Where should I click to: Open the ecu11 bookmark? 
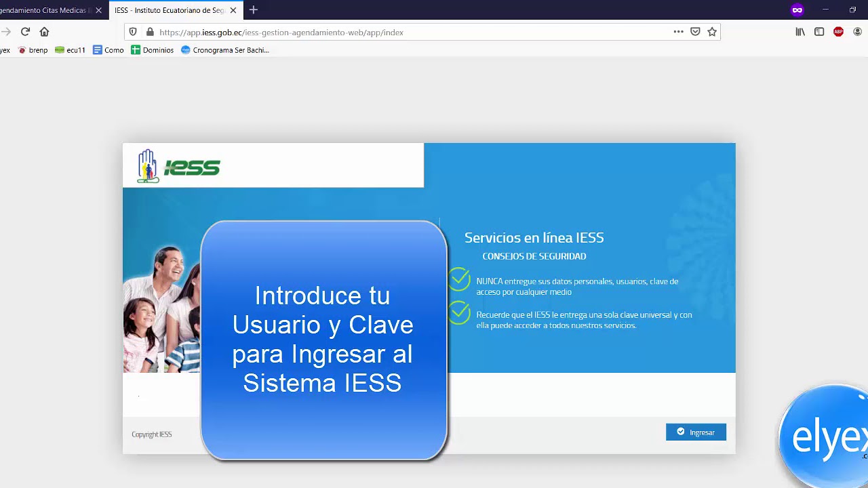(70, 50)
